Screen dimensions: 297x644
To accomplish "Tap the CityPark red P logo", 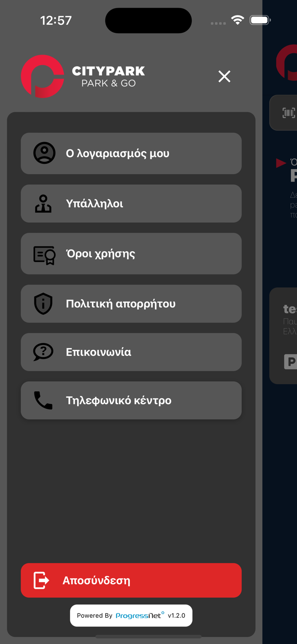I will (x=42, y=76).
